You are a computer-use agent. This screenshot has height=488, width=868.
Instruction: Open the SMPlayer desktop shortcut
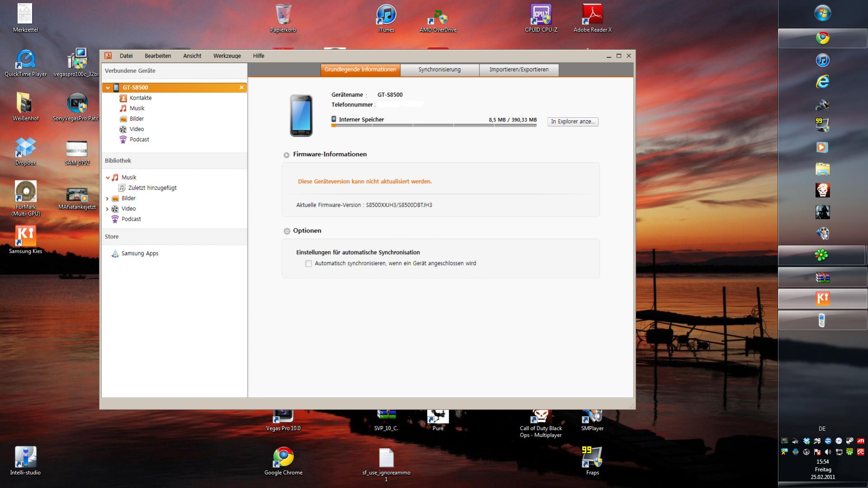(593, 421)
